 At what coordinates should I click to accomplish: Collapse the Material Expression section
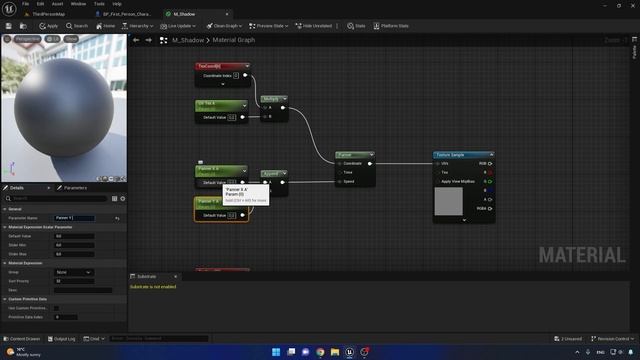pos(5,263)
